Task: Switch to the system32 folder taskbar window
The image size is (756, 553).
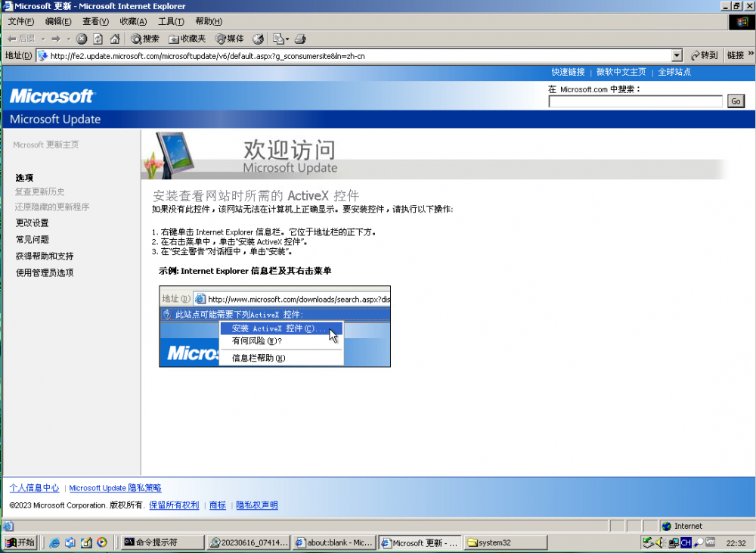Action: tap(507, 542)
